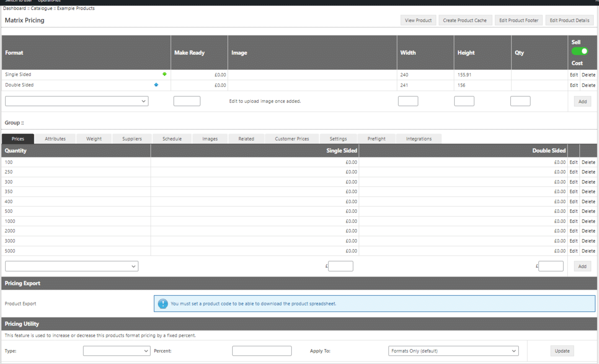Open the Apply To dropdown

453,351
